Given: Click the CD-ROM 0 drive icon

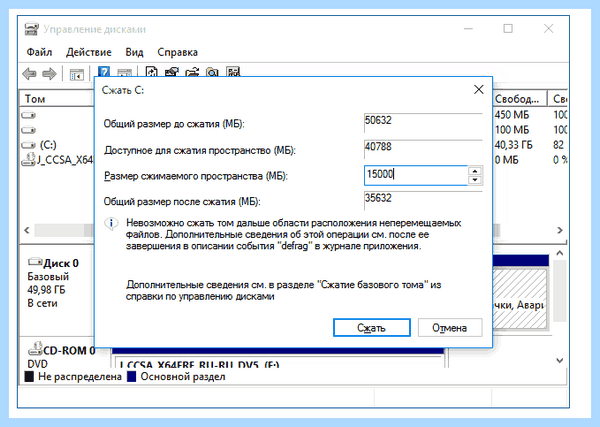Looking at the screenshot, I should (x=35, y=348).
